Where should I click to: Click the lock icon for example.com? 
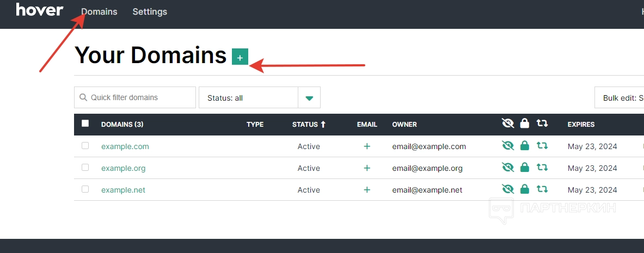click(x=524, y=146)
